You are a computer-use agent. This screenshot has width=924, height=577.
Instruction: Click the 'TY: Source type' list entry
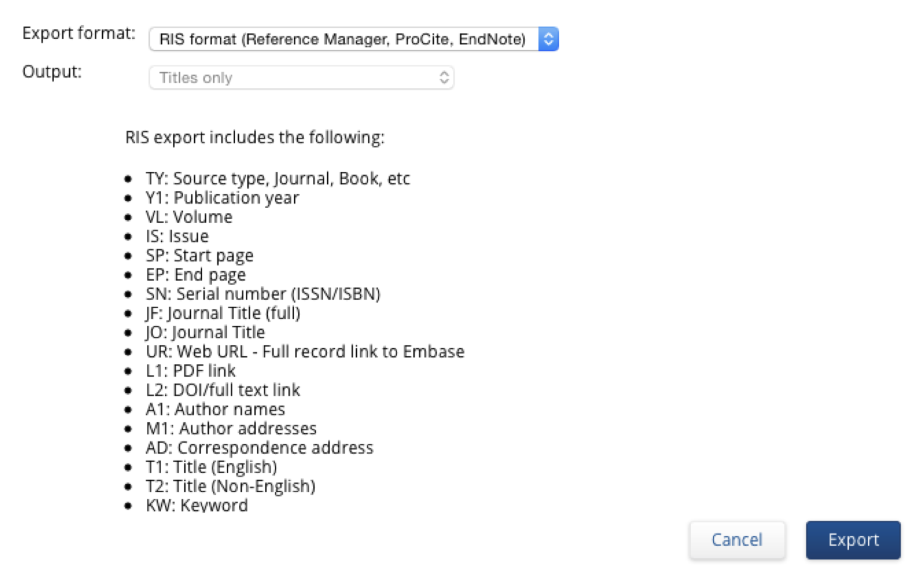tap(277, 179)
